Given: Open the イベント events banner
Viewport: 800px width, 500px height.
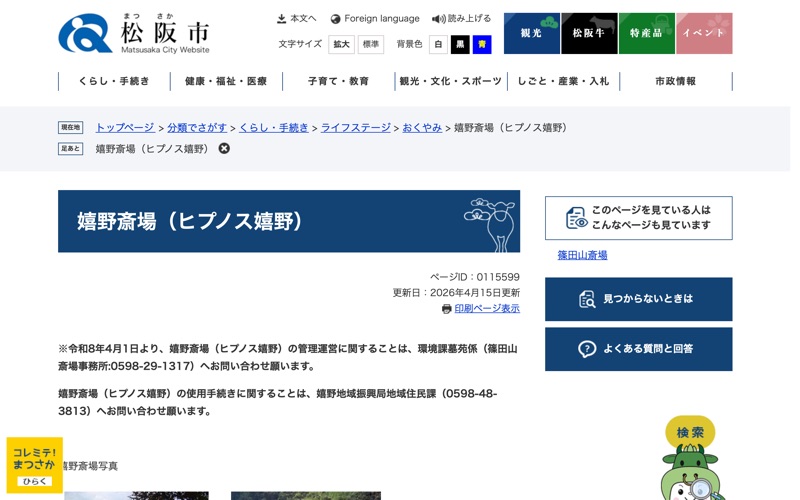Looking at the screenshot, I should point(704,33).
